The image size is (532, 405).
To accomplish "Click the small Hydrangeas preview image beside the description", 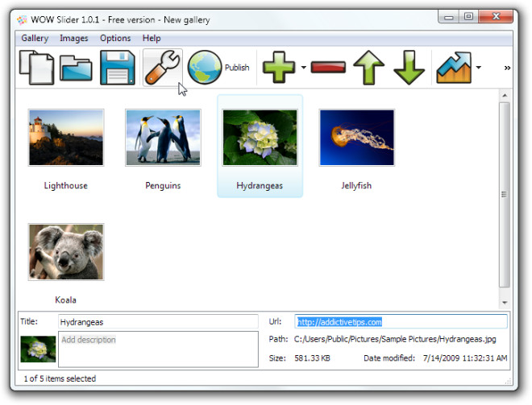I will click(x=38, y=349).
